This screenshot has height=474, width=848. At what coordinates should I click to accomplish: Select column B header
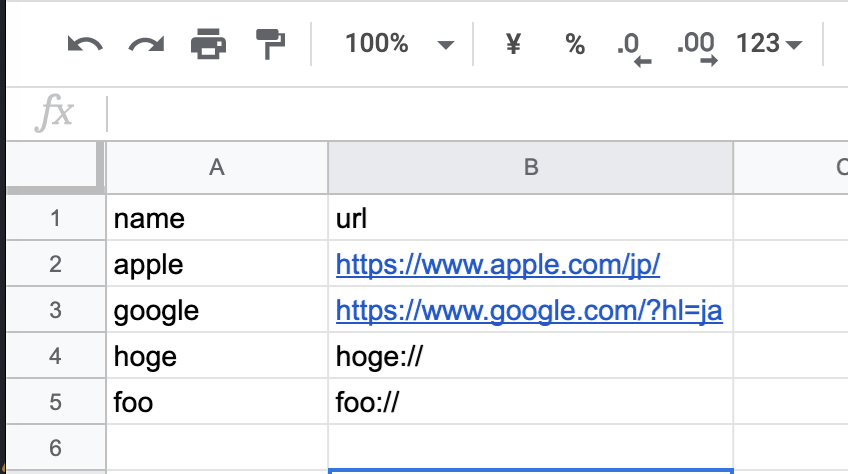(x=531, y=167)
